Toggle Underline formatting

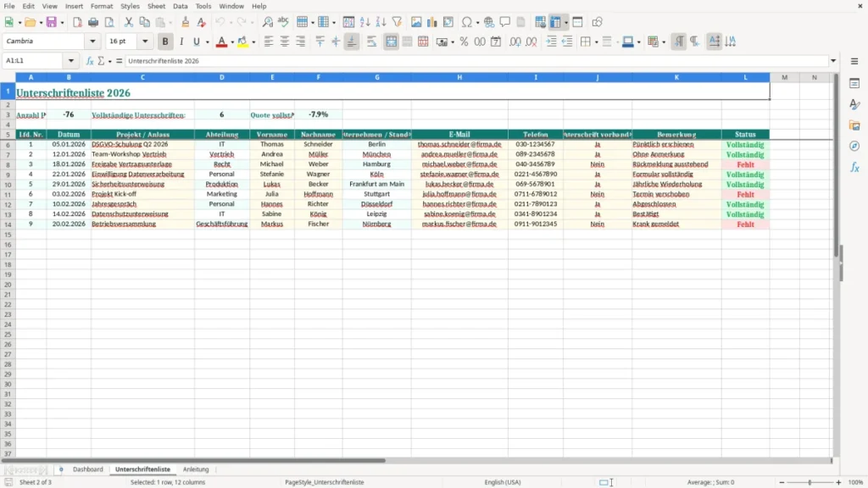click(x=196, y=42)
